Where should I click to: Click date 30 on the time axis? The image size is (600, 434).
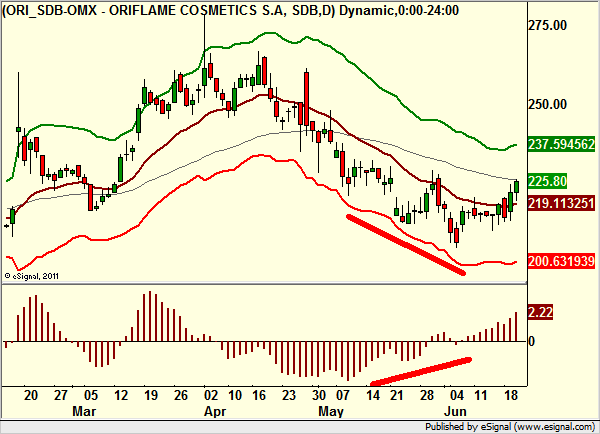319,395
